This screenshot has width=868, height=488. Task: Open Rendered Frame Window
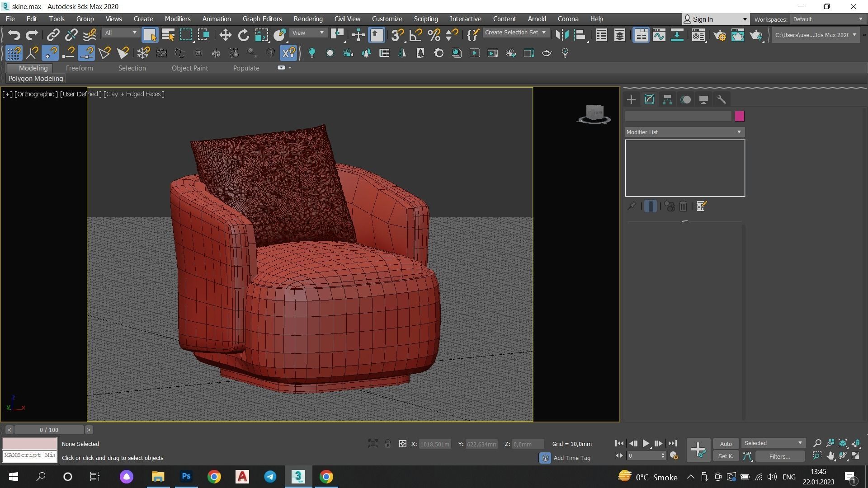[x=738, y=35]
